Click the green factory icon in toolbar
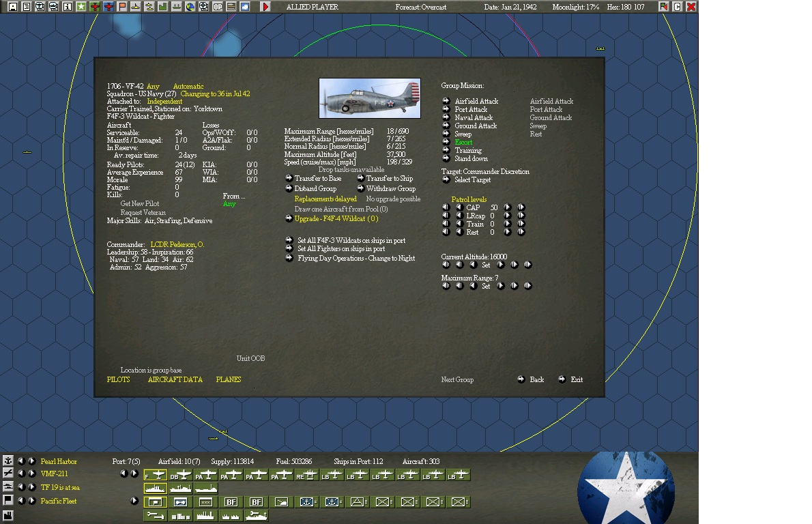The height and width of the screenshot is (524, 812). click(x=162, y=7)
